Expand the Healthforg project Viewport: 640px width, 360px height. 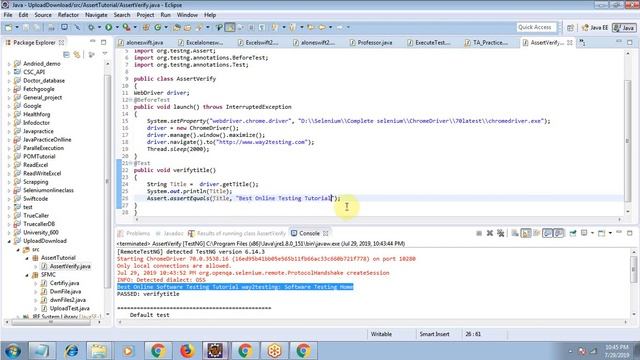tap(9, 115)
